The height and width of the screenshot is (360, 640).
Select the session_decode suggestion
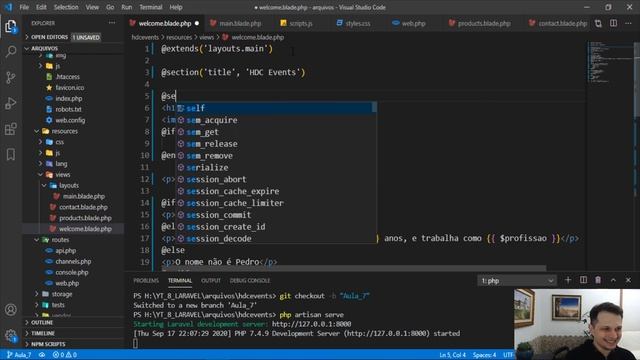[x=276, y=238]
